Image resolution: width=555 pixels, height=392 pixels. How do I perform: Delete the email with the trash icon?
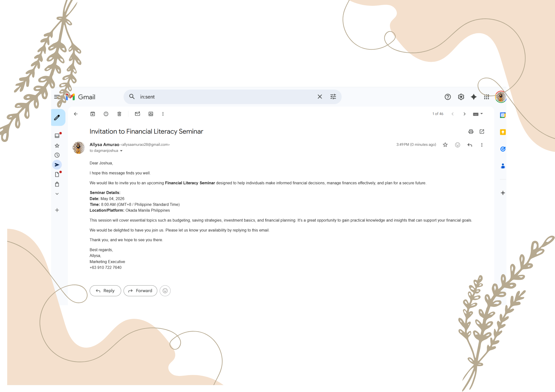click(119, 114)
